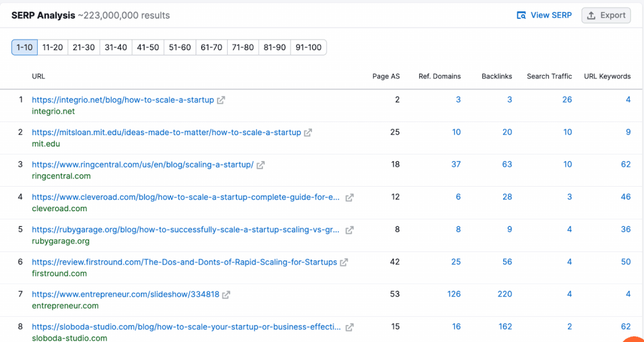Viewport: 644px width, 342px height.
Task: Open external link icon for integrio.net result
Action: pyautogui.click(x=221, y=100)
